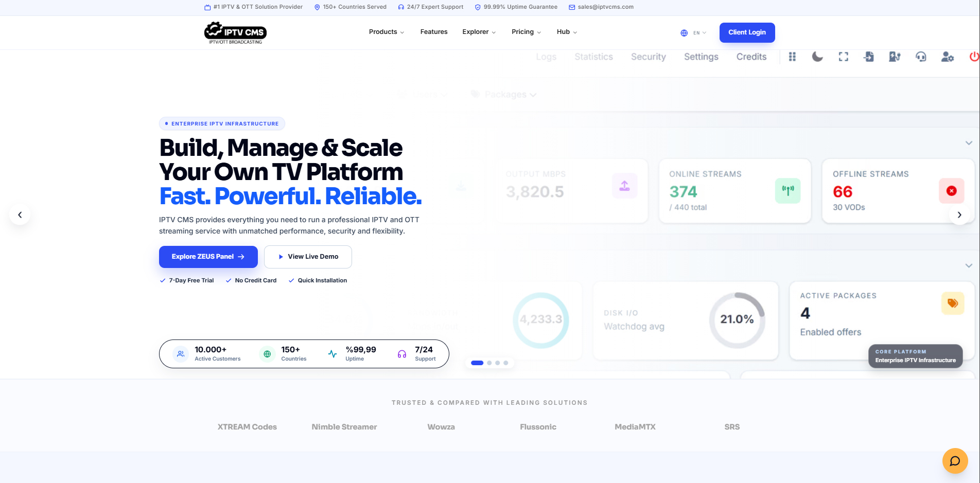
Task: Open the EN language dropdown
Action: 699,33
